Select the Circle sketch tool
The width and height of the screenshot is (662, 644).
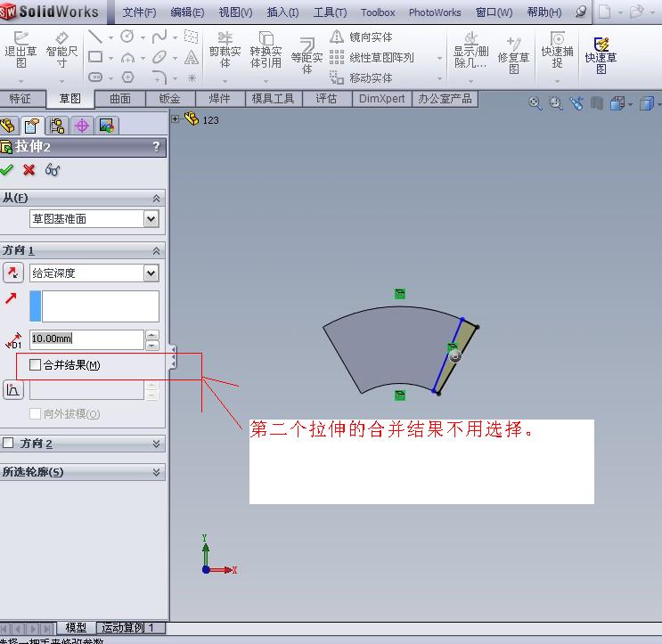(x=127, y=37)
